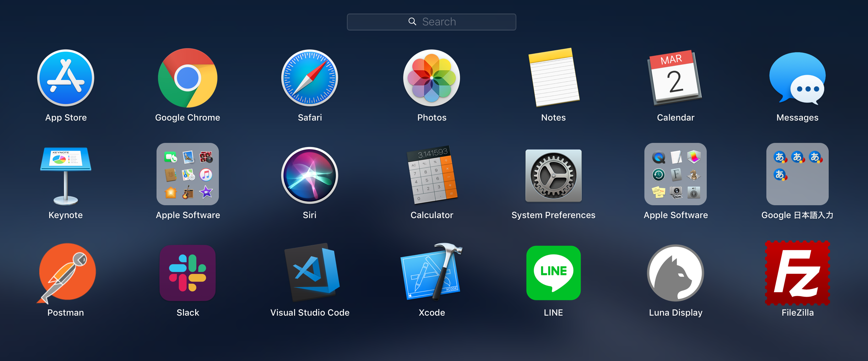Click the Launchpad Search field
The image size is (868, 361).
[x=431, y=22]
